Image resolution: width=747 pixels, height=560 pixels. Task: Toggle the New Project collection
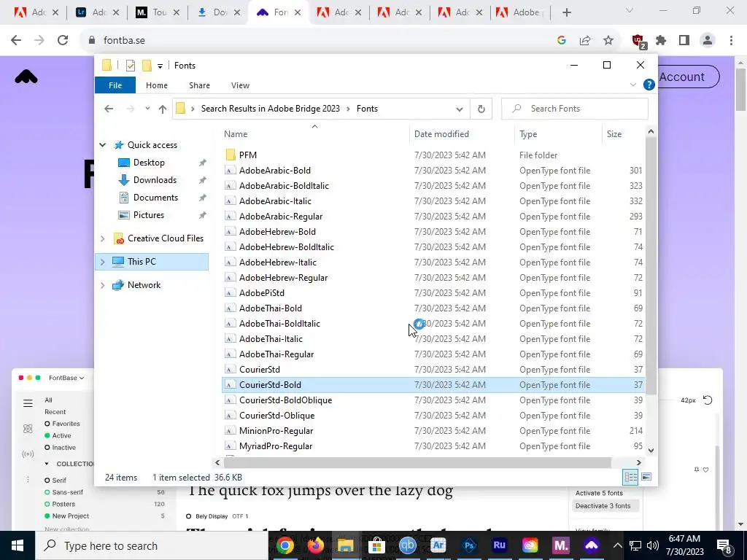point(47,516)
